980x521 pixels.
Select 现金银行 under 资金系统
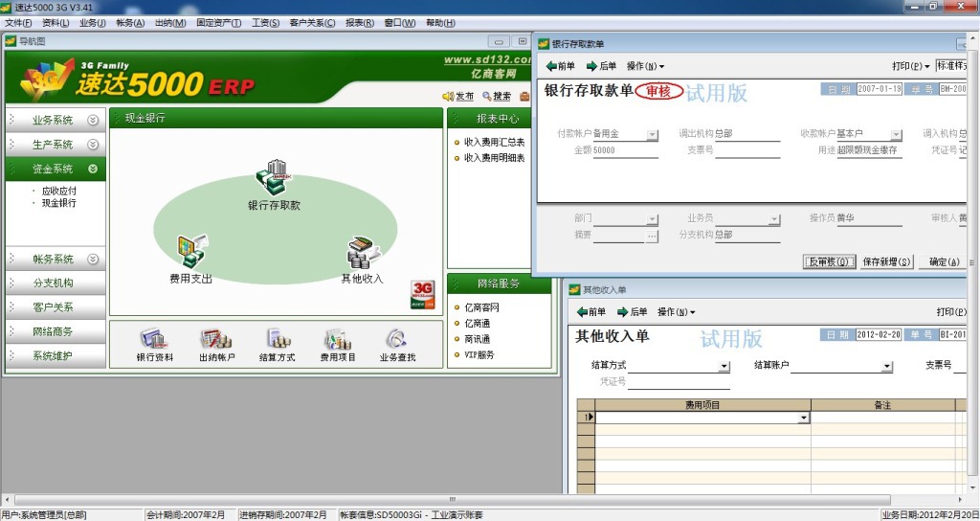point(58,203)
